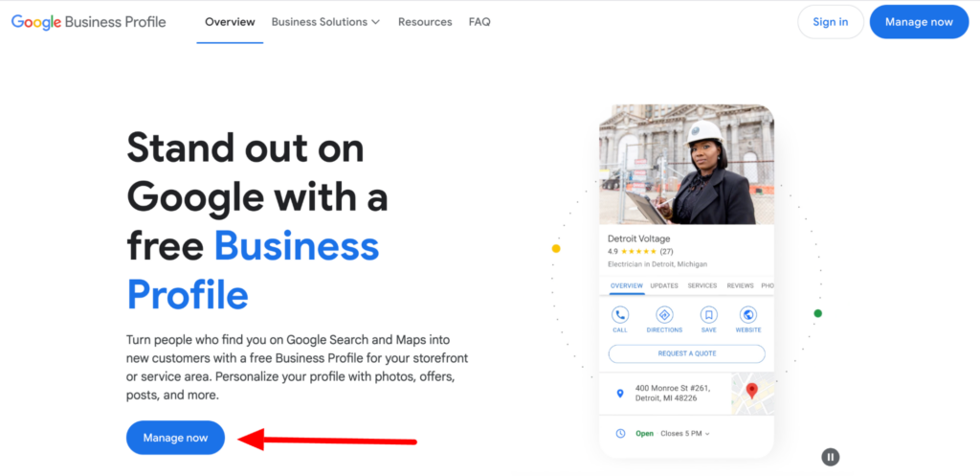Image resolution: width=980 pixels, height=476 pixels.
Task: Tap the Directions icon
Action: tap(664, 315)
